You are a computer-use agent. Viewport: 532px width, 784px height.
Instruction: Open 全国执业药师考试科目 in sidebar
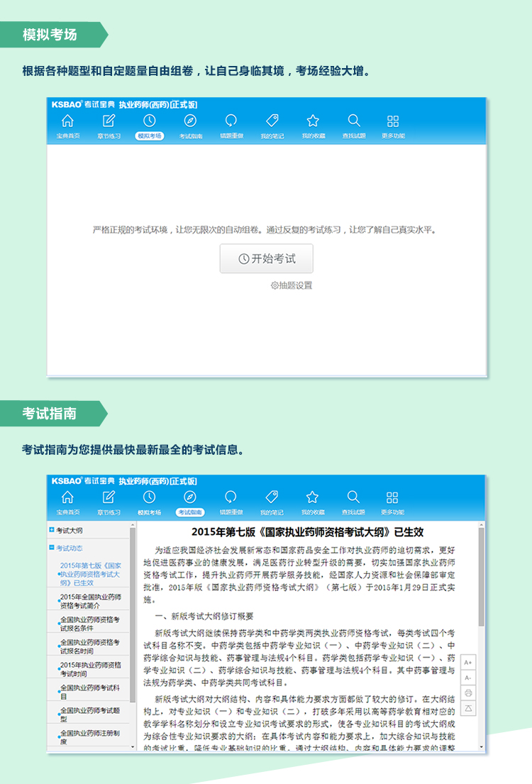coord(90,692)
